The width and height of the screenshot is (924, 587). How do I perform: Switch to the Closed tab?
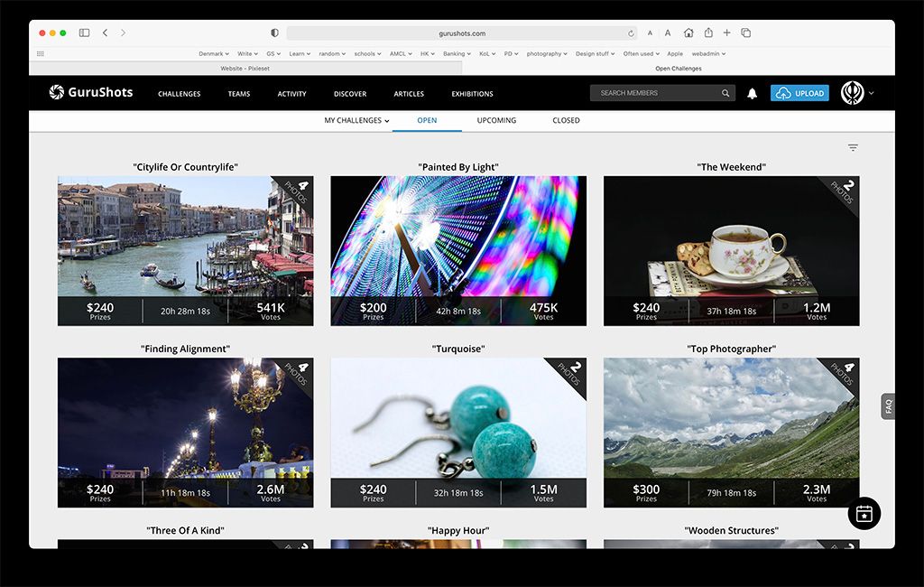click(x=567, y=120)
